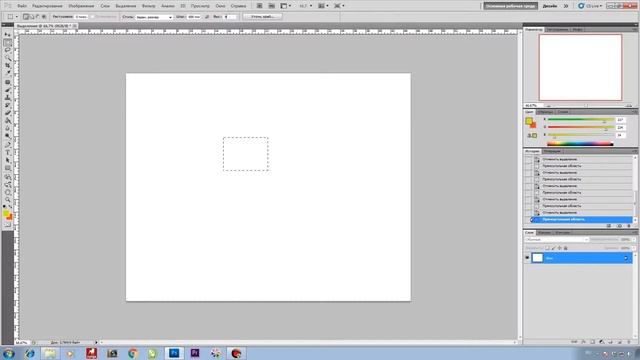640x360 pixels.
Task: Switch to the Образцы tab
Action: tap(545, 112)
